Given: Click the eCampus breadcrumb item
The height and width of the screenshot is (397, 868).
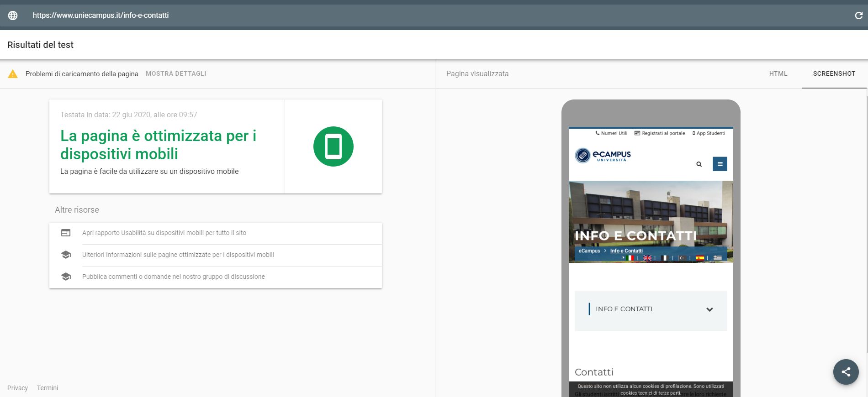Looking at the screenshot, I should tap(589, 251).
